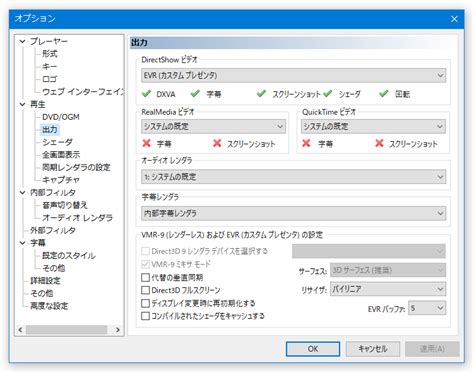Enable 代替の垂直同期 checkbox

point(145,277)
